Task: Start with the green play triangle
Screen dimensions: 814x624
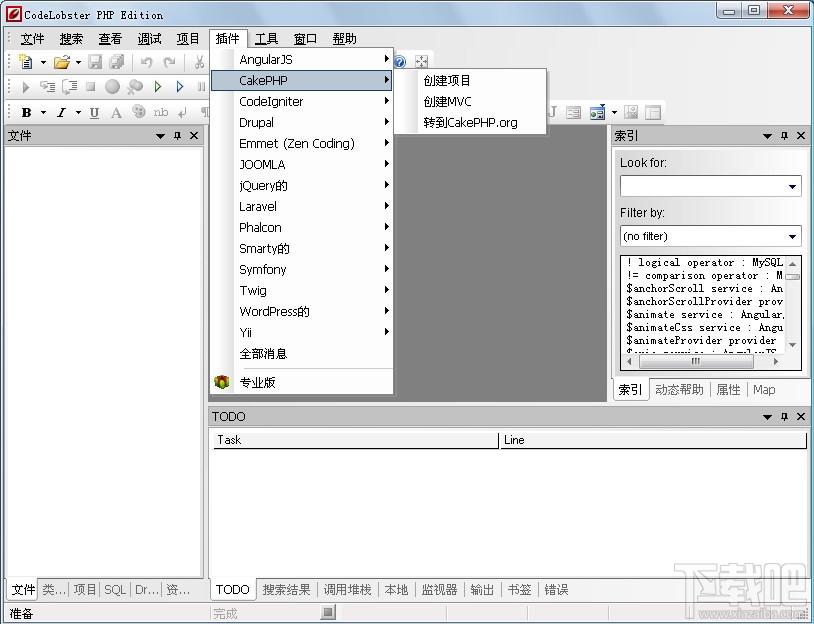Action: 158,87
